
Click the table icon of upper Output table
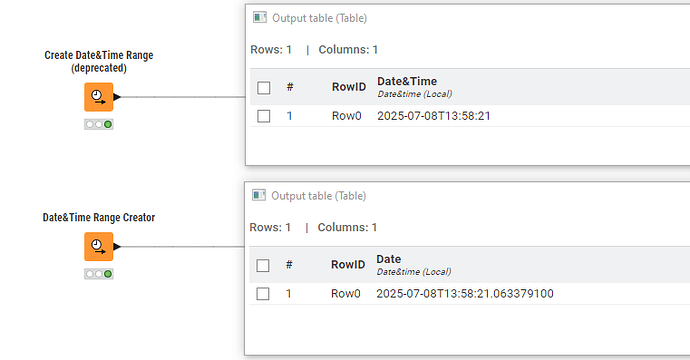pos(260,18)
